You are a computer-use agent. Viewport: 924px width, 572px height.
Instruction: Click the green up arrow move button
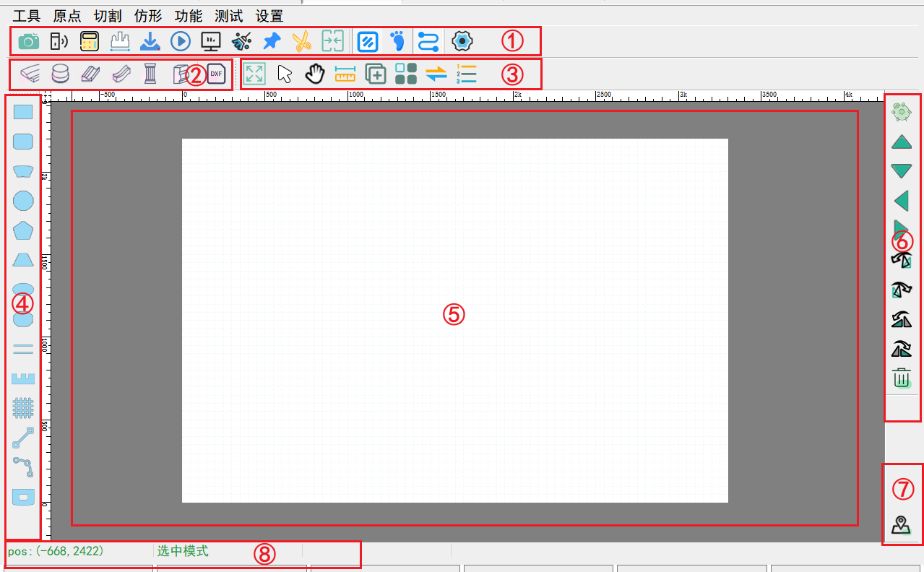tap(902, 142)
